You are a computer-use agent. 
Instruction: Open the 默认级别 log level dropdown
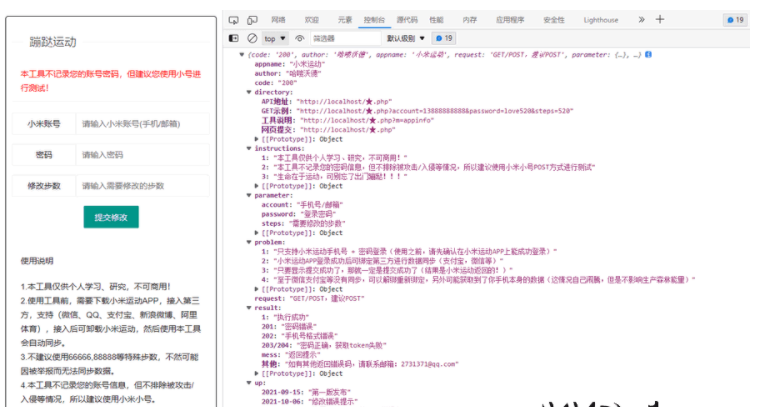(406, 38)
